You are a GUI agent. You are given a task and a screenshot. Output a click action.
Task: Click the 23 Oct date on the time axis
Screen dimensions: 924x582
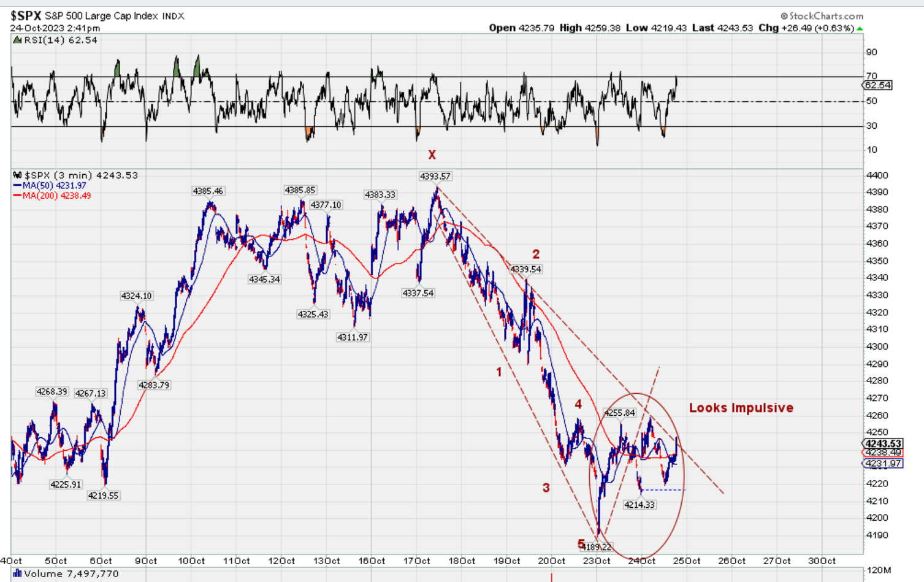pos(597,561)
